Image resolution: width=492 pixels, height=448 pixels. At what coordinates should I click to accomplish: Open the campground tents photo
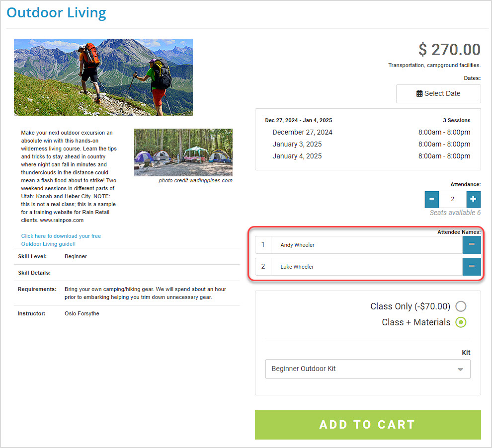183,152
